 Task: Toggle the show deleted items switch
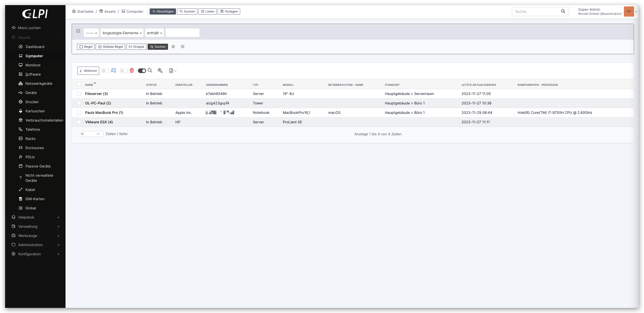(124, 71)
